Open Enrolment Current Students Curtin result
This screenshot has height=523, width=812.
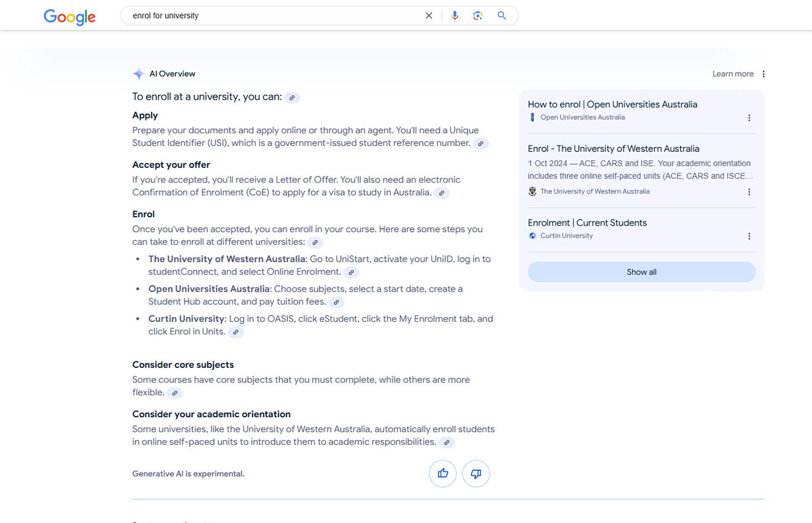(587, 223)
